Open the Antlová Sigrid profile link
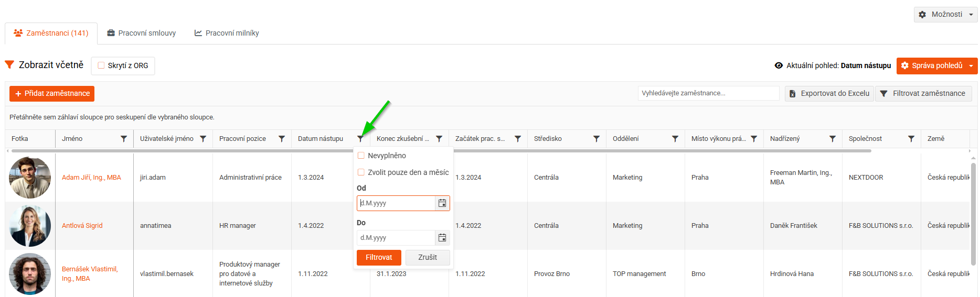Screen dimensions: 980x297 pyautogui.click(x=82, y=226)
